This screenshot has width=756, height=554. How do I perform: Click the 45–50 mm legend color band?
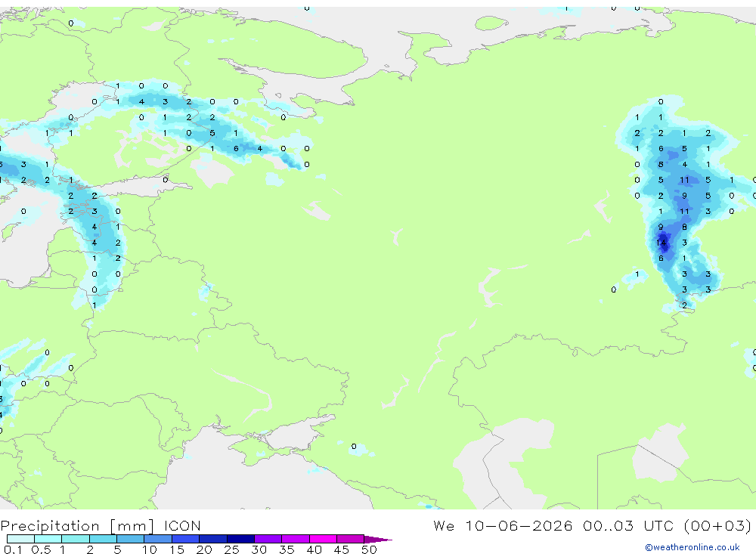tap(351, 539)
